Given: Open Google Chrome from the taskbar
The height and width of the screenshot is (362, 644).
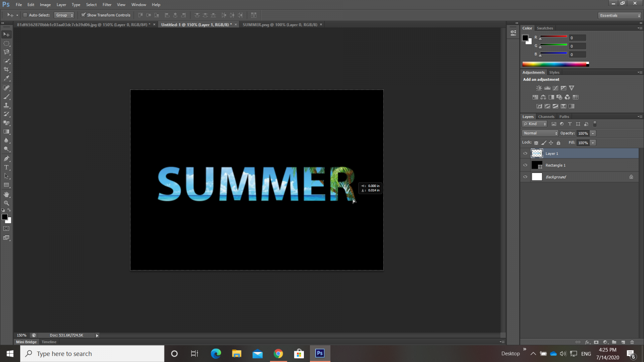Looking at the screenshot, I should [278, 354].
